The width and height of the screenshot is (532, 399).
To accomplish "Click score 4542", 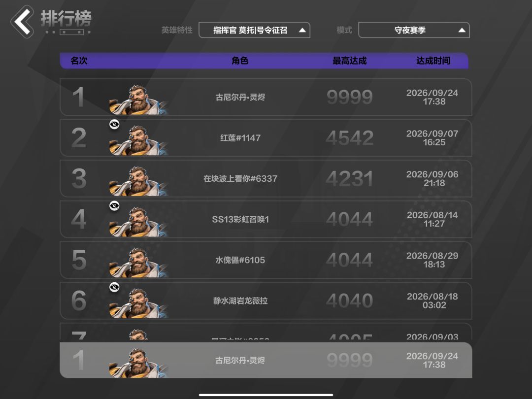I will [x=349, y=138].
